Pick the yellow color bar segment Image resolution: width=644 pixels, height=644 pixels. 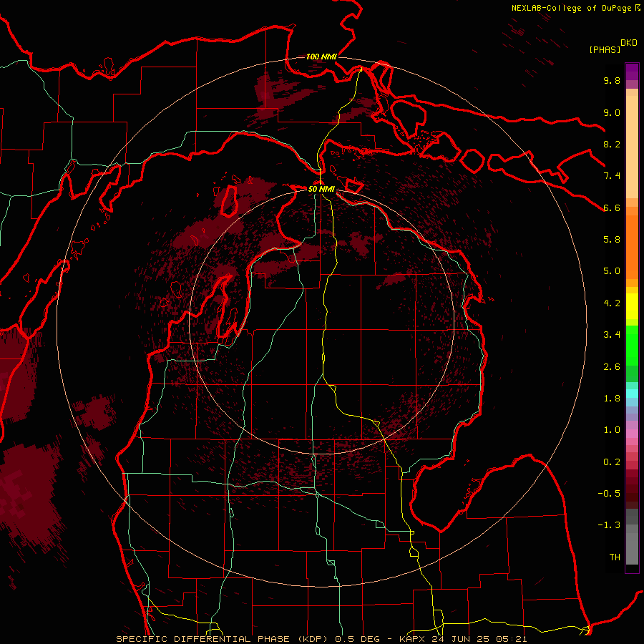tap(632, 306)
